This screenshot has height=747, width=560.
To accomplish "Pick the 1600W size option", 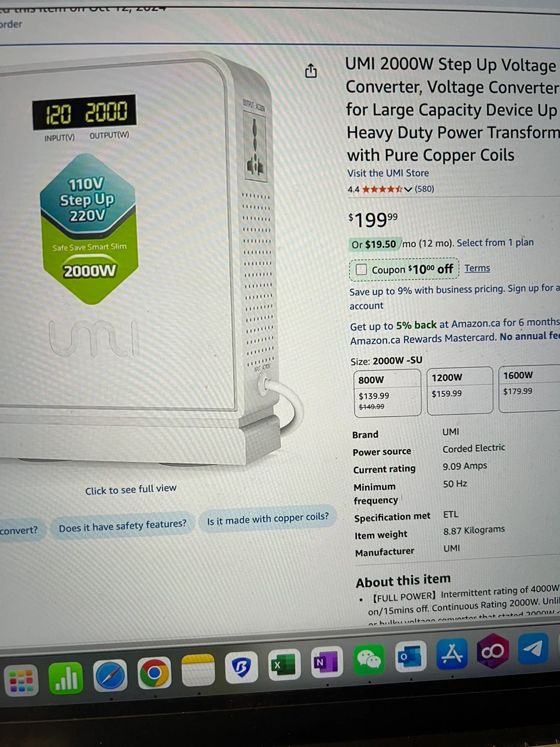I will (529, 389).
